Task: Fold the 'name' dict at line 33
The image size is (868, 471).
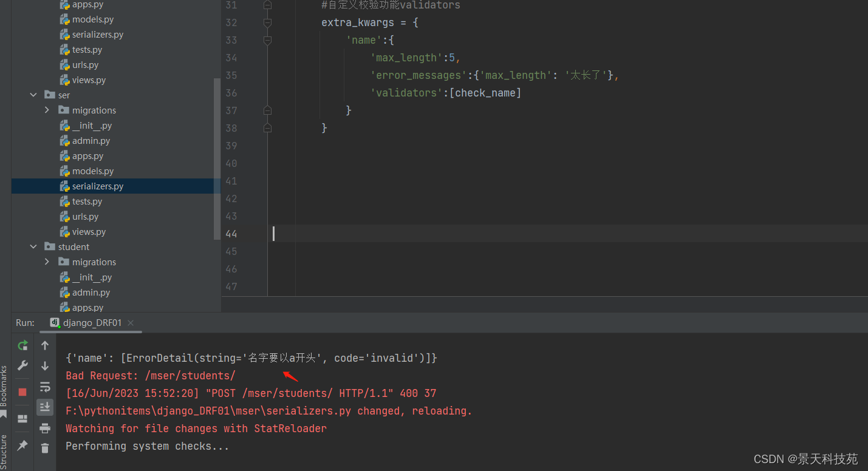Action: (267, 40)
